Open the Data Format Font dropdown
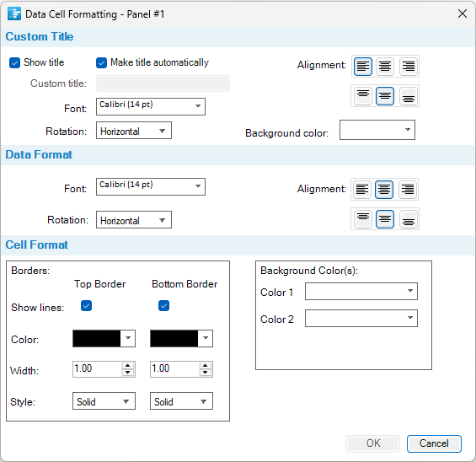Viewport: 476px width, 462px height. click(151, 186)
